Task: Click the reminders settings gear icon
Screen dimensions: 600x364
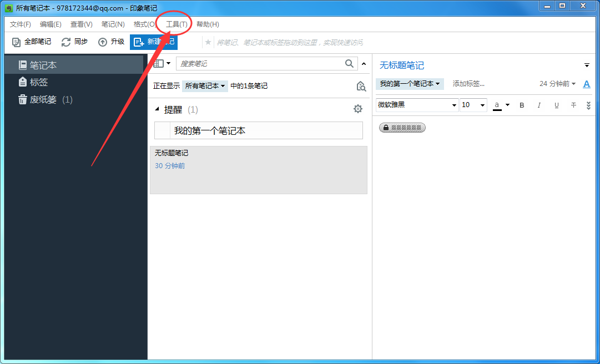Action: [358, 109]
